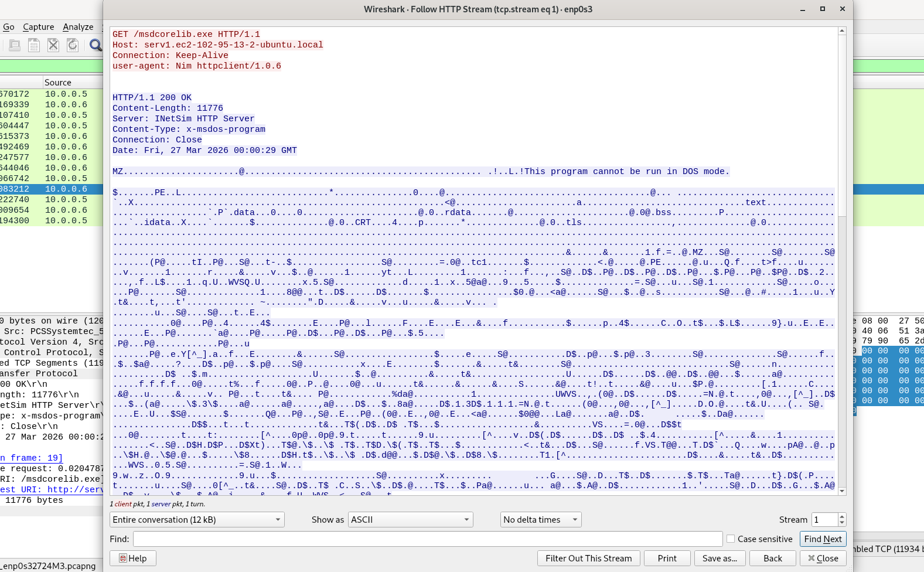Screen dimensions: 924x572
Task: Click the Find packet magnifier icon
Action: [95, 45]
